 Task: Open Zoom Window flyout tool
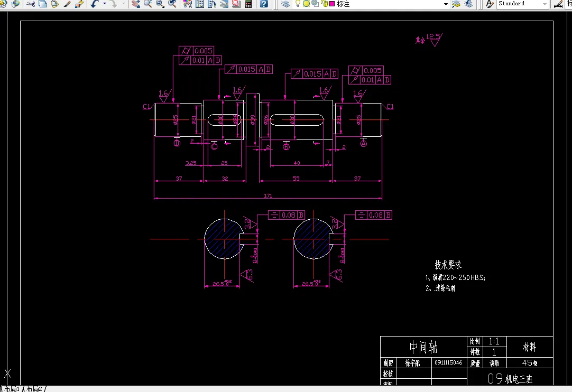coord(160,4)
